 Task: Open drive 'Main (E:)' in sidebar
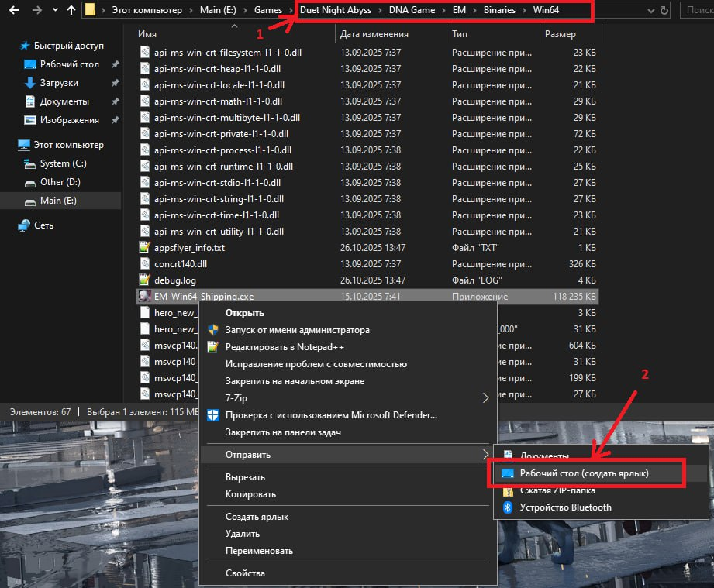point(58,201)
